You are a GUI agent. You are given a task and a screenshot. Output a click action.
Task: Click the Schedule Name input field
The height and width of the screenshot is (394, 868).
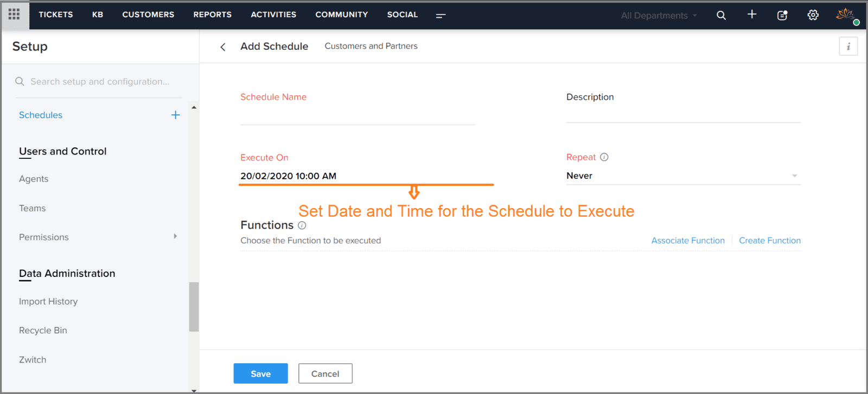point(358,116)
